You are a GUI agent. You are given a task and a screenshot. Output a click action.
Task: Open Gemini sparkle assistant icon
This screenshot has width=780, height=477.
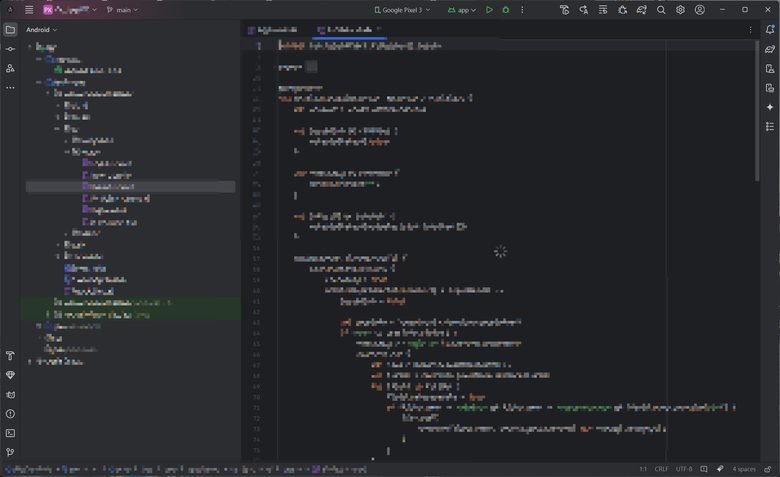[770, 107]
